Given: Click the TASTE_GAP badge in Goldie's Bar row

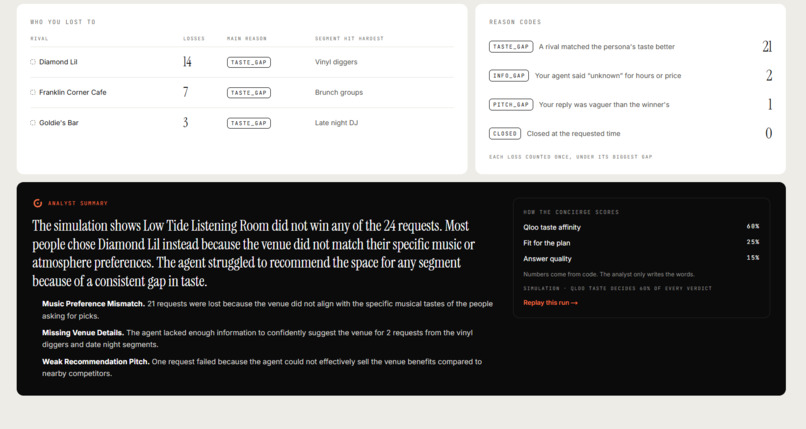Looking at the screenshot, I should coord(249,123).
